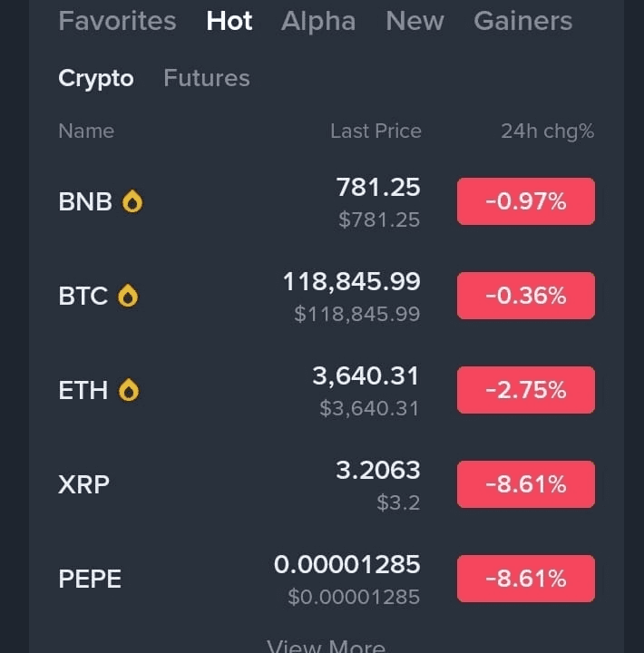Show the Gainers tab
The height and width of the screenshot is (653, 644).
click(523, 21)
